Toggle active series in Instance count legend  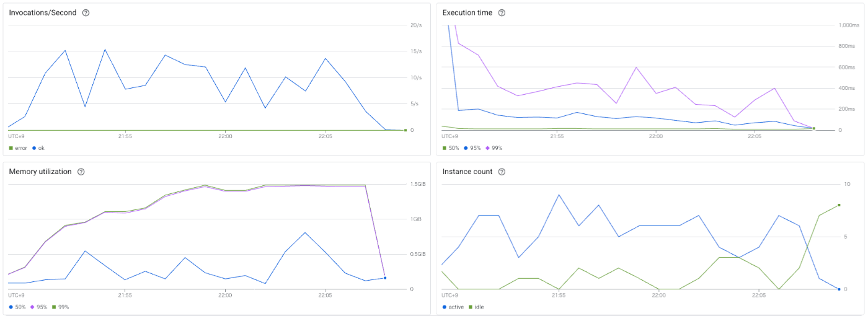tap(454, 307)
